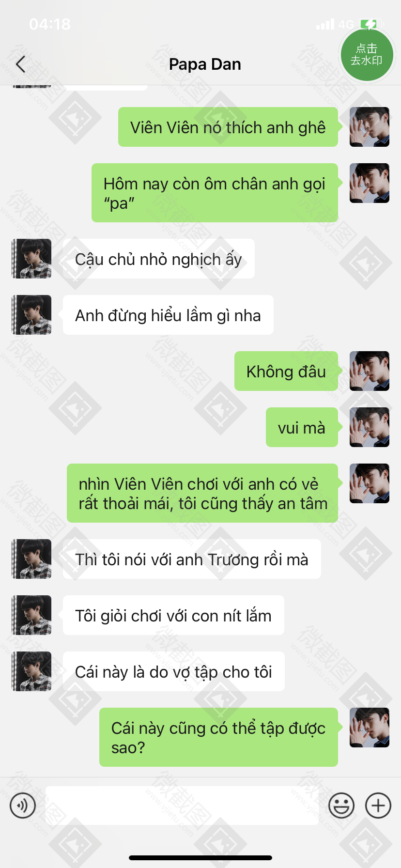401x868 pixels.
Task: Tap the green watermark removal badge
Action: 367,54
